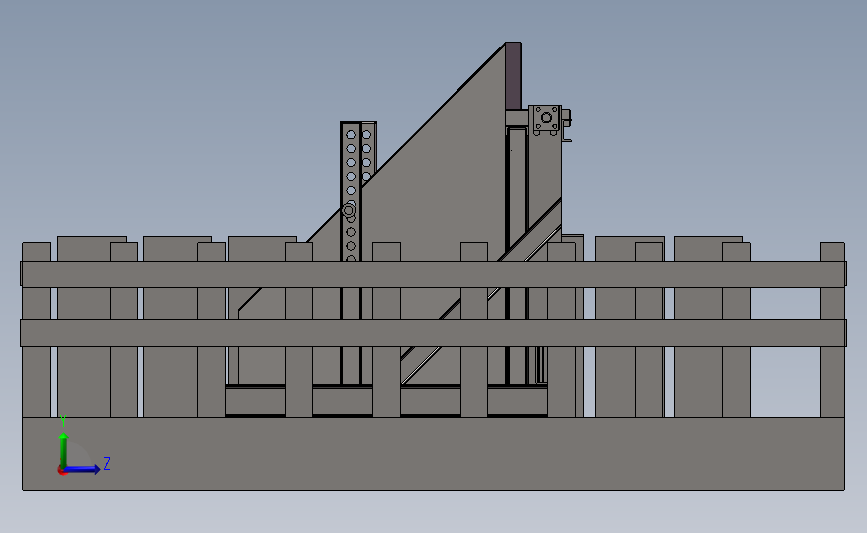Pick the pivot pin ring on perforated post
The height and width of the screenshot is (533, 867).
348,210
